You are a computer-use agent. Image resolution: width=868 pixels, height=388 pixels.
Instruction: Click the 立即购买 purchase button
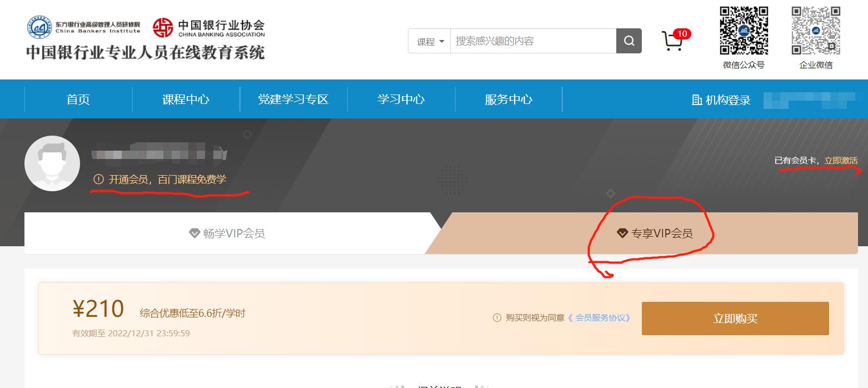(x=735, y=318)
